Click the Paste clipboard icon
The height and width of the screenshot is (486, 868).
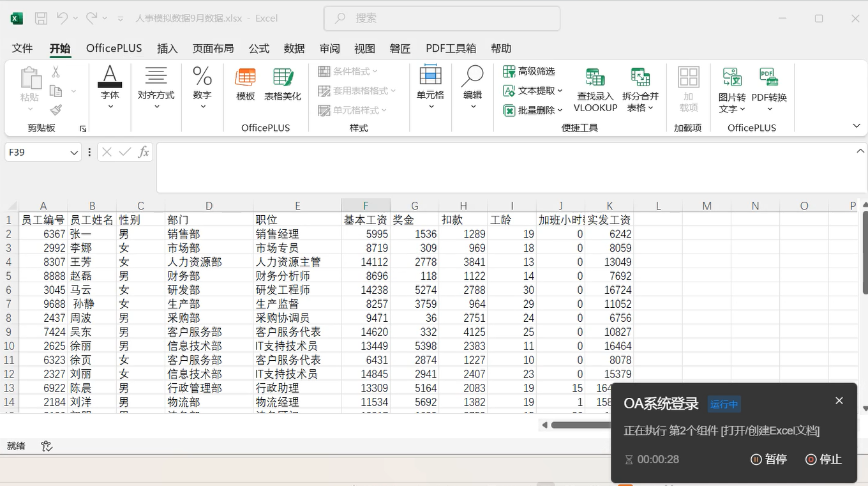click(30, 78)
